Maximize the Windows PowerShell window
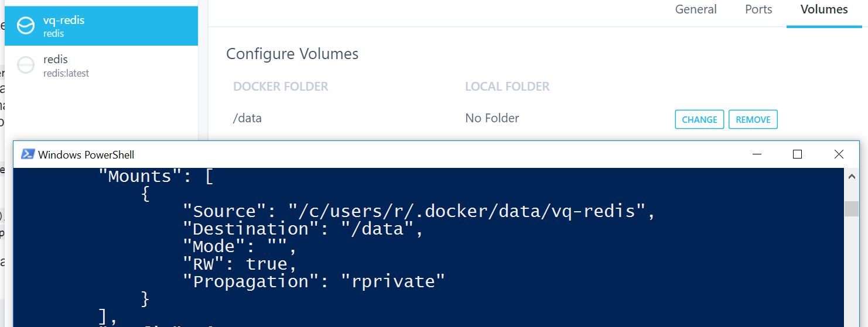 click(x=797, y=154)
